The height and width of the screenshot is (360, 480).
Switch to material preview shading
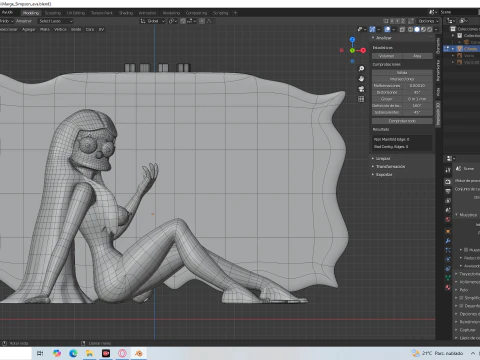tap(423, 29)
